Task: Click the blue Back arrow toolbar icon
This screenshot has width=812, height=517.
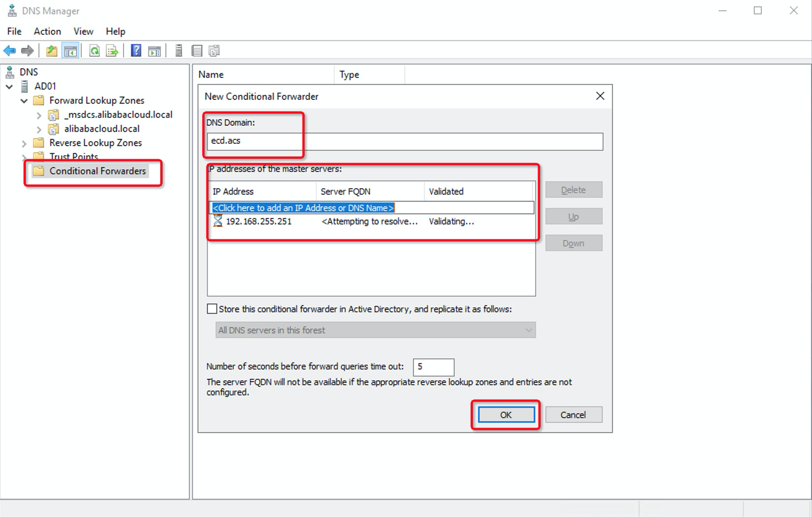Action: click(x=9, y=51)
